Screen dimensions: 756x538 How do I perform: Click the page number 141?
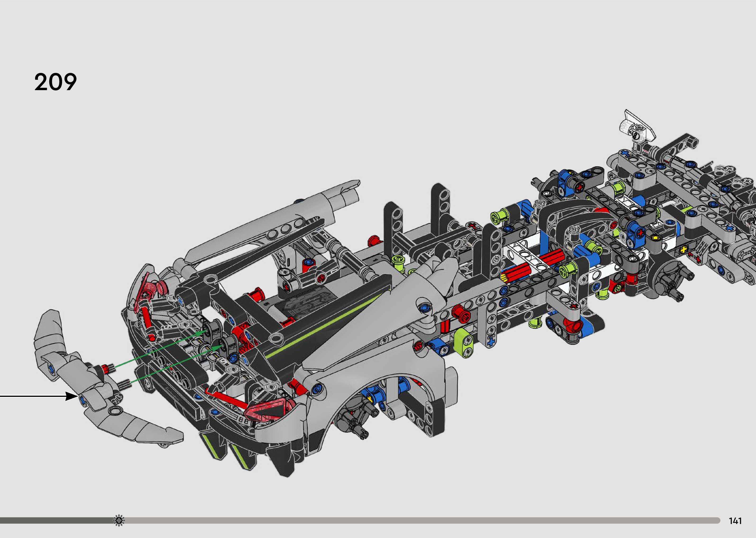click(x=735, y=521)
